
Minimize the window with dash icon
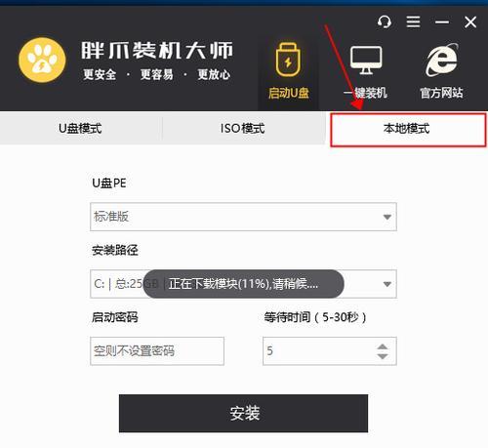tap(442, 22)
